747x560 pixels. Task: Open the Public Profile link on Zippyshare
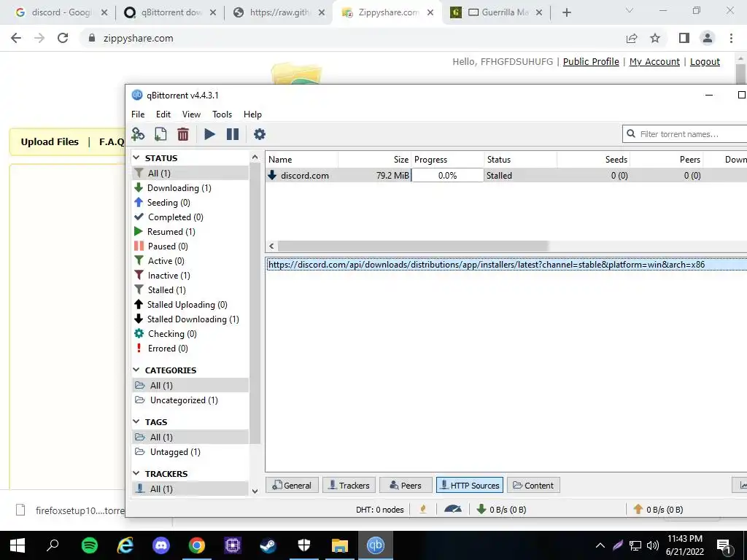click(591, 61)
